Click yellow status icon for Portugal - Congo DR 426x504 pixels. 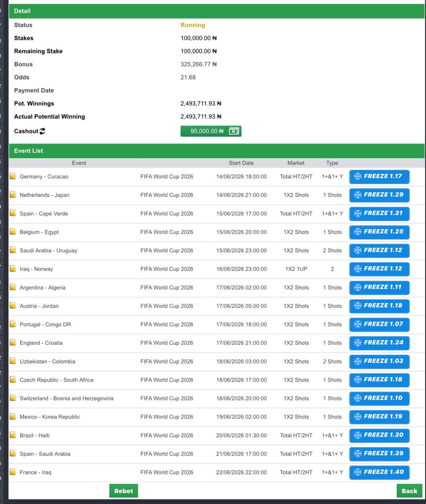pyautogui.click(x=13, y=324)
